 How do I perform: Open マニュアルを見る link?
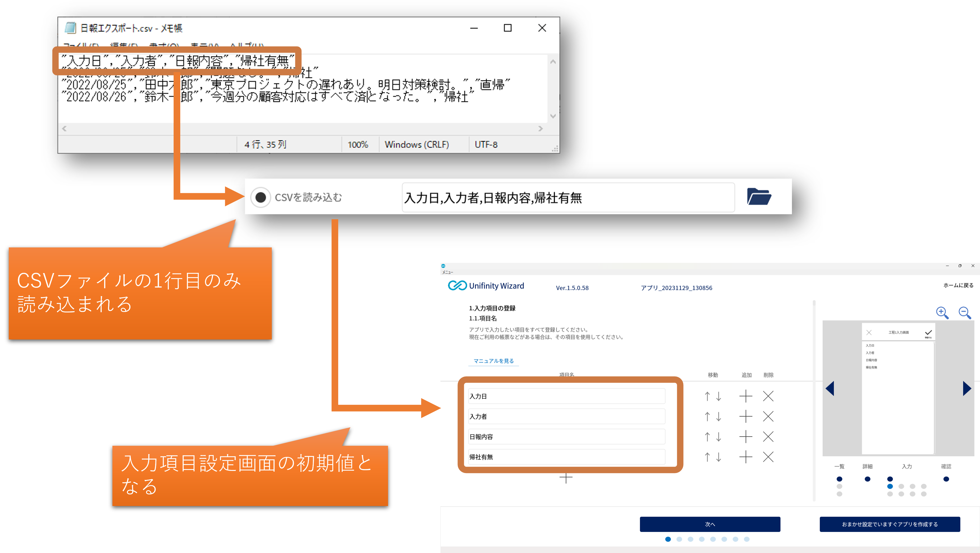tap(493, 361)
